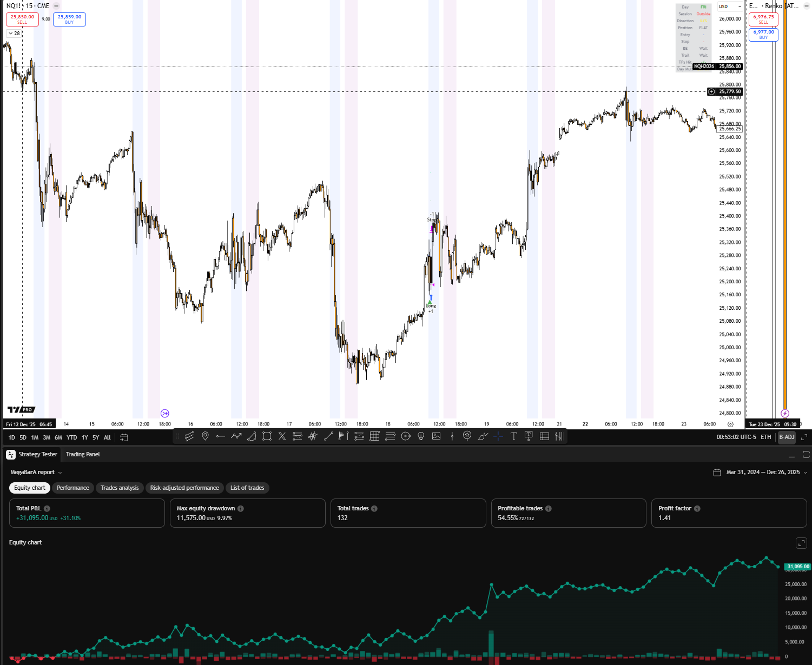
Task: Open the Strategy Tester equity chart fullscreen icon
Action: [801, 543]
